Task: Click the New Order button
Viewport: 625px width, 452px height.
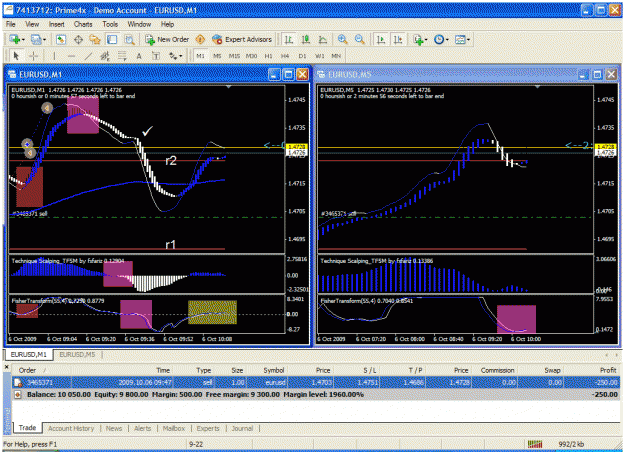Action: coord(167,39)
